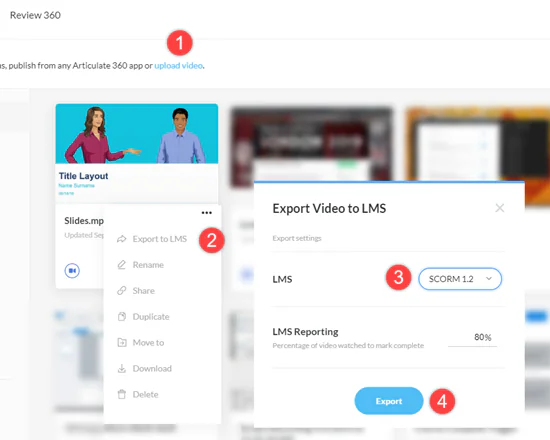Click the Rename pencil icon
The height and width of the screenshot is (440, 550).
click(x=121, y=265)
